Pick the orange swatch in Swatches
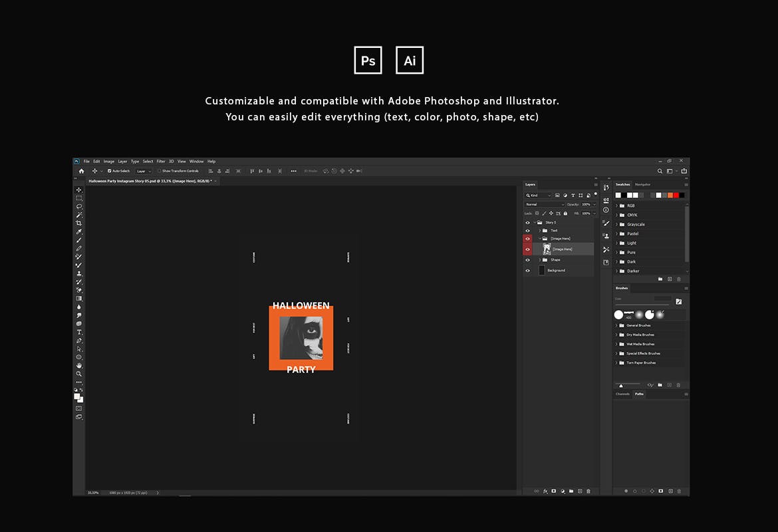The height and width of the screenshot is (532, 778). [670, 195]
